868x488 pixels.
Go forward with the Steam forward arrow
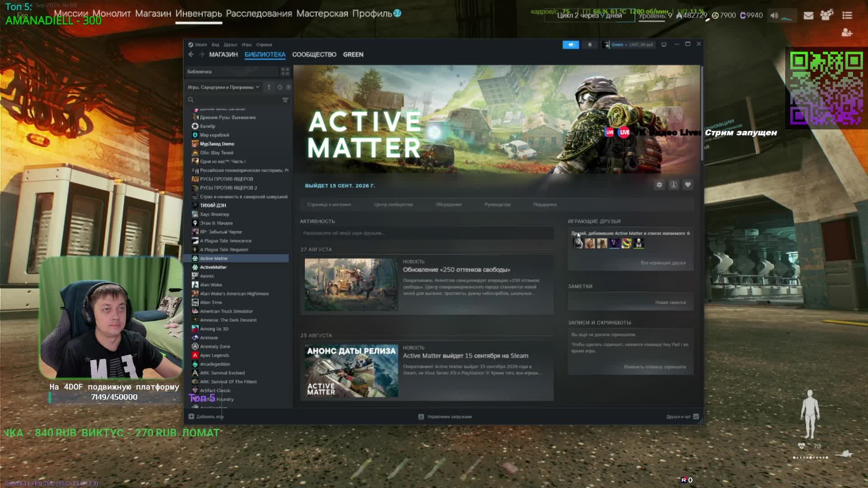[202, 54]
